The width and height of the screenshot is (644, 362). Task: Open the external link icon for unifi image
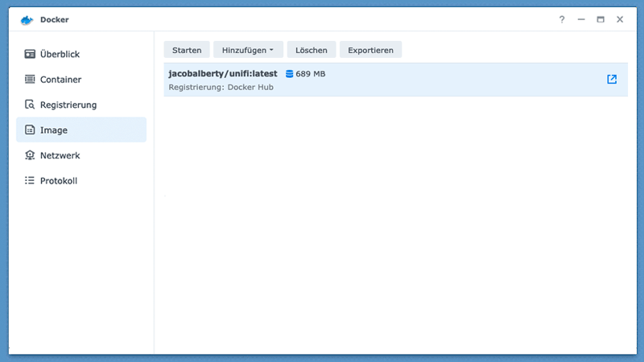point(612,80)
